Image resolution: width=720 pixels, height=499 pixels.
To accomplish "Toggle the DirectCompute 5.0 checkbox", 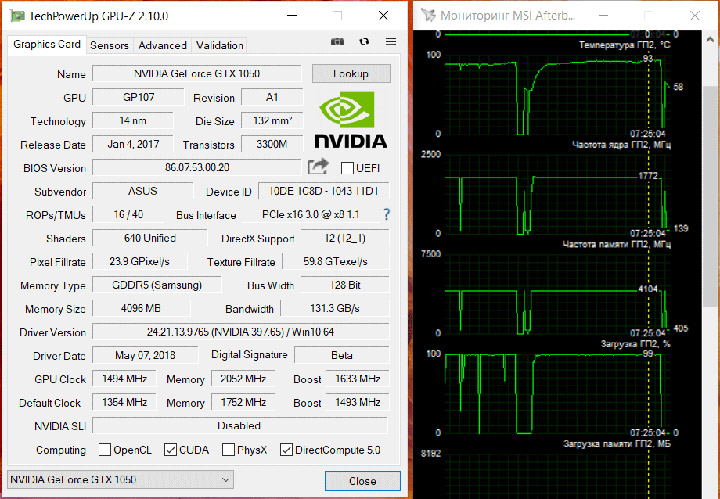I will (x=286, y=449).
